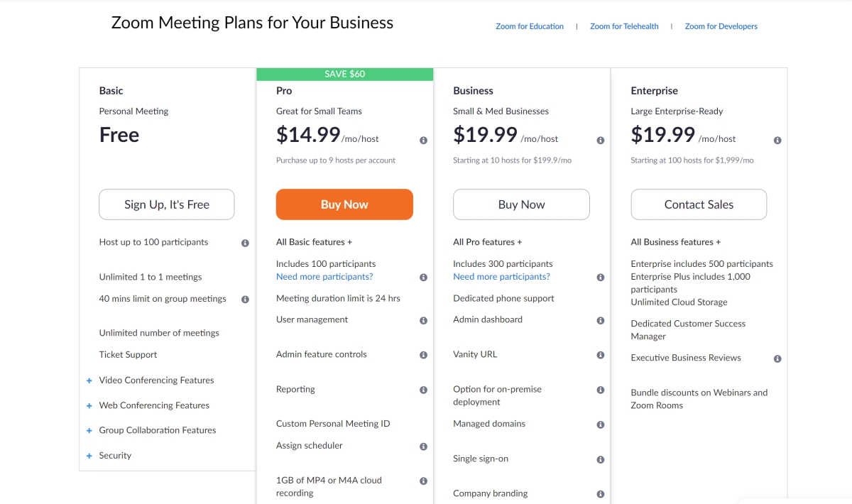Click info icon beside Enterprise price
This screenshot has width=852, height=504.
click(777, 141)
